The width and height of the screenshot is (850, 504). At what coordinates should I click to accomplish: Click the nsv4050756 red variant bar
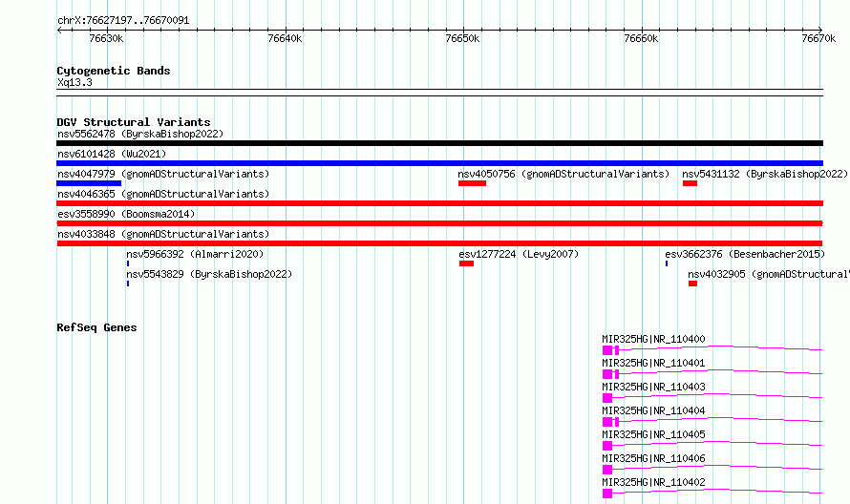[472, 183]
